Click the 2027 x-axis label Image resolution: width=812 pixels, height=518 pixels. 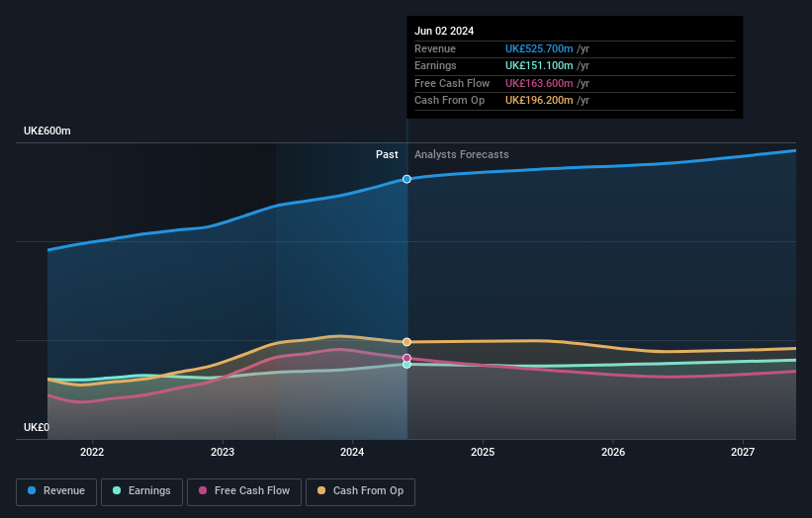tap(743, 453)
